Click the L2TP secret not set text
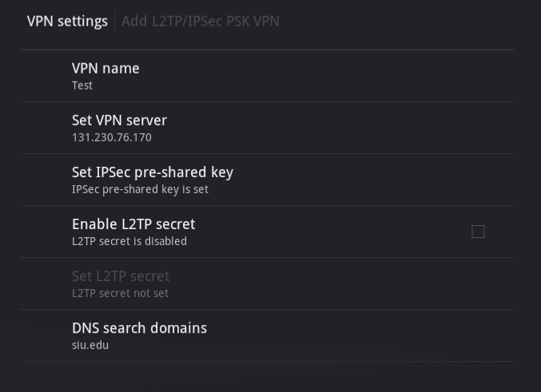 tap(120, 293)
